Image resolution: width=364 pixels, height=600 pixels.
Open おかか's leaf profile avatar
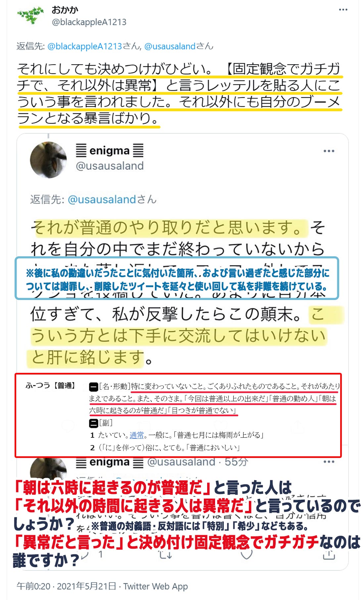pos(30,16)
